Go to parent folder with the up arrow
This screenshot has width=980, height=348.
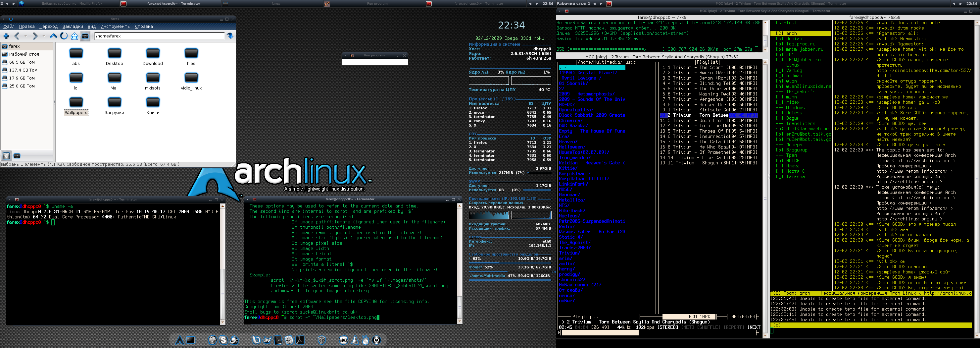[x=53, y=36]
